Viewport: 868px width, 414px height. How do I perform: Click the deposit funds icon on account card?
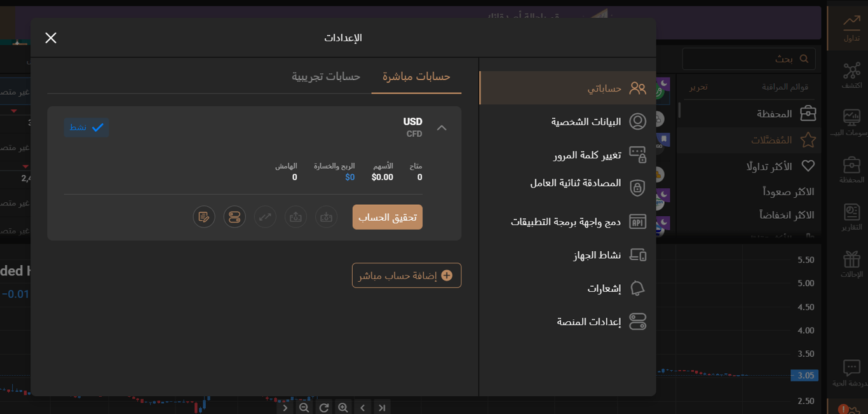326,217
